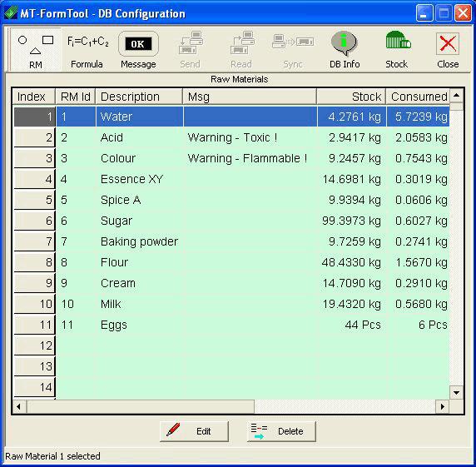
Task: Select row header 2
Action: (34, 137)
